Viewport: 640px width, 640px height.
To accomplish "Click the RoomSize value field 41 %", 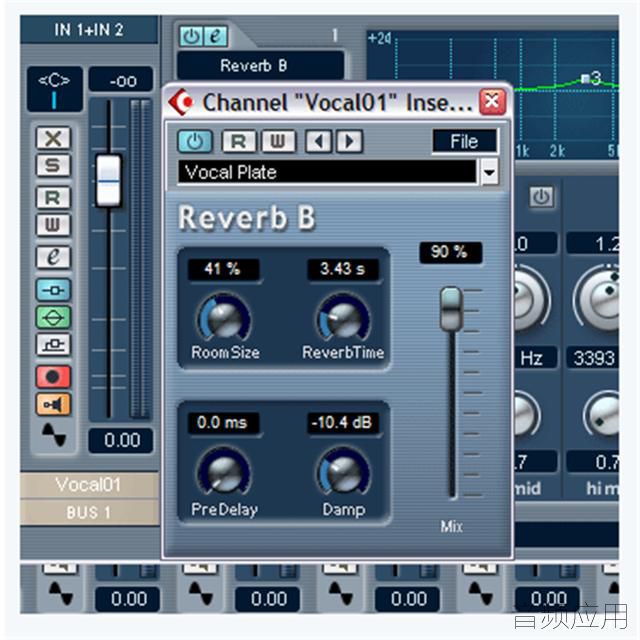I will tap(223, 269).
